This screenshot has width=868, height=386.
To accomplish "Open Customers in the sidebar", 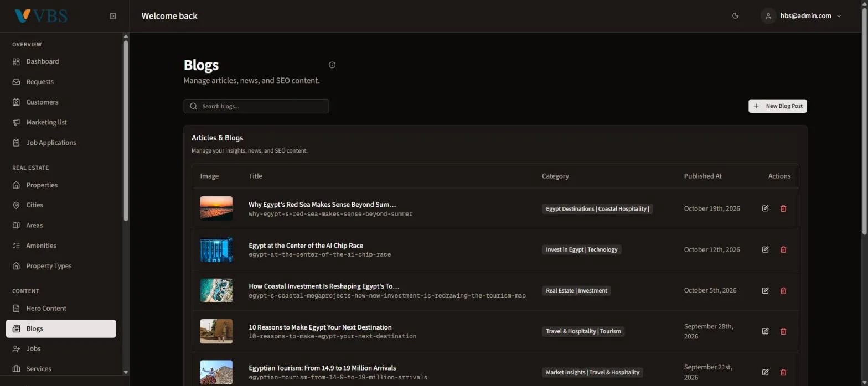I will coord(61,102).
